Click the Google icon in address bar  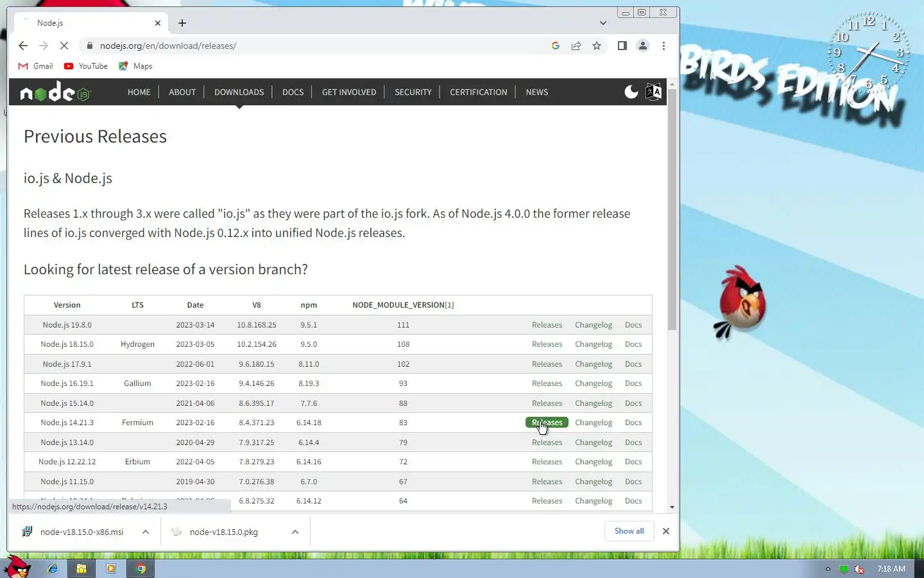coord(556,46)
